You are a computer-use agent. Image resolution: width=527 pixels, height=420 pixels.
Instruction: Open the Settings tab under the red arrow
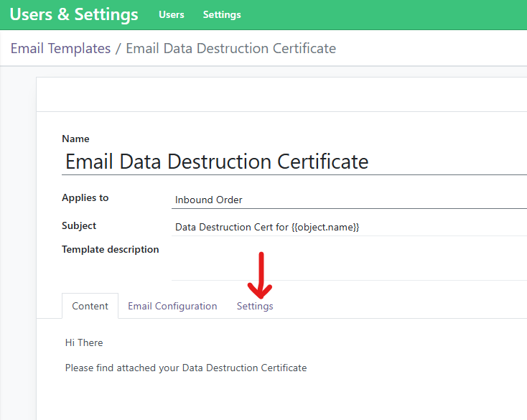click(255, 306)
